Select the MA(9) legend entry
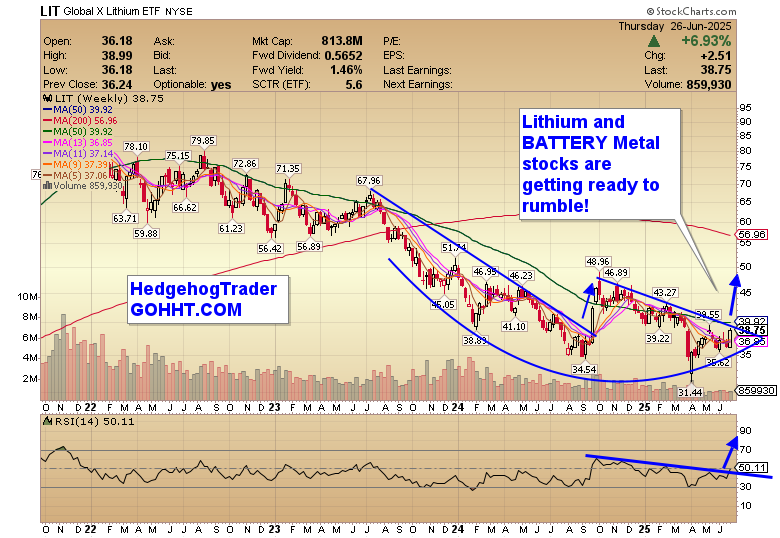 (78, 164)
